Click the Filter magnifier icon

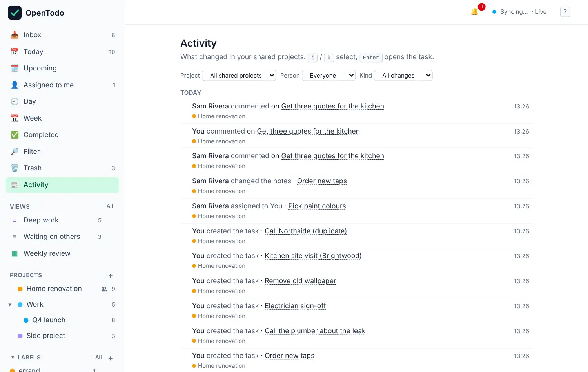(x=15, y=152)
